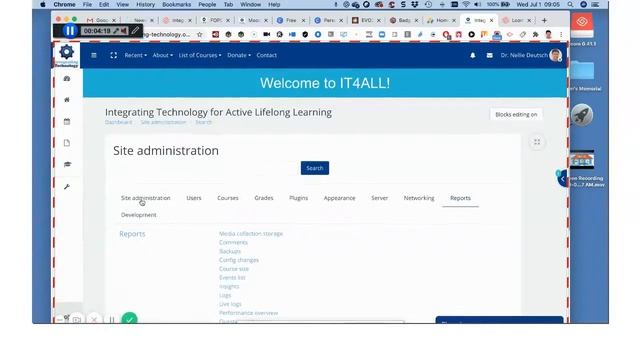The width and height of the screenshot is (640, 360).
Task: Open the notifications bell
Action: click(473, 55)
